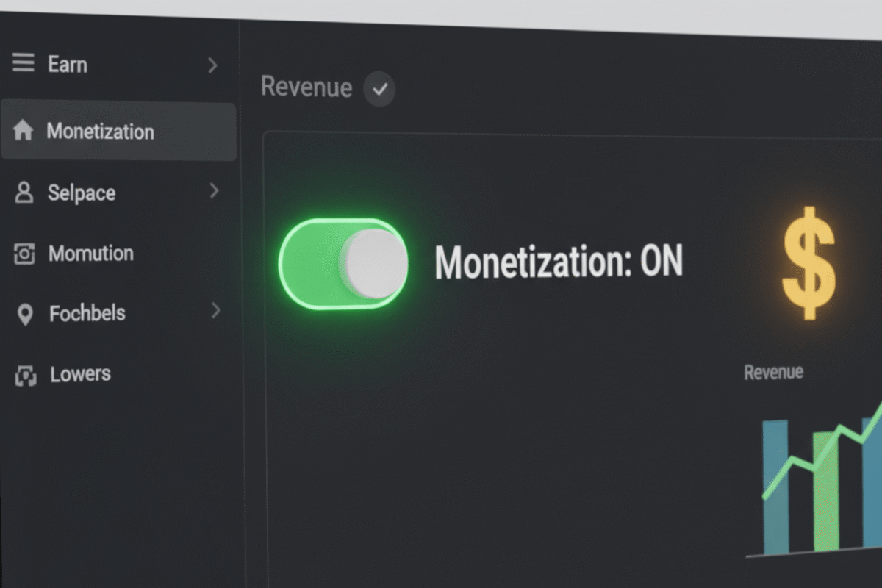Screen dimensions: 882x588
Task: Open the Lowers sidebar label
Action: (81, 374)
